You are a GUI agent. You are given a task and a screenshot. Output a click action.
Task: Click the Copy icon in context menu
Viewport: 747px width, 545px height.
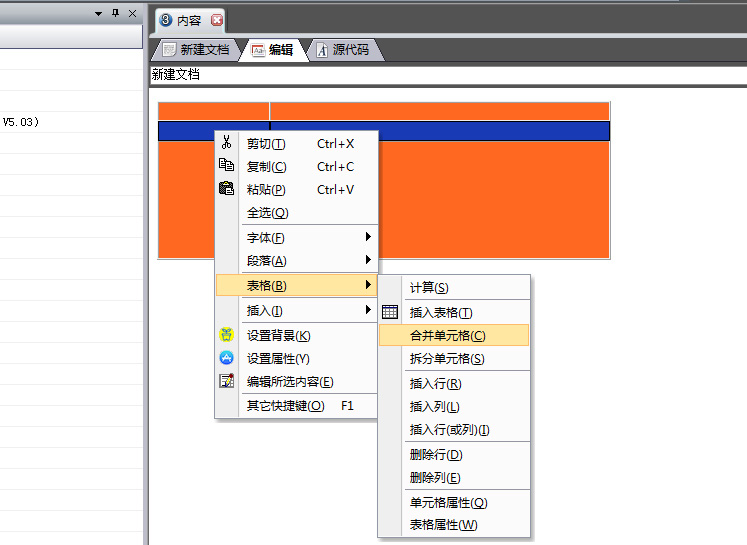click(x=227, y=166)
